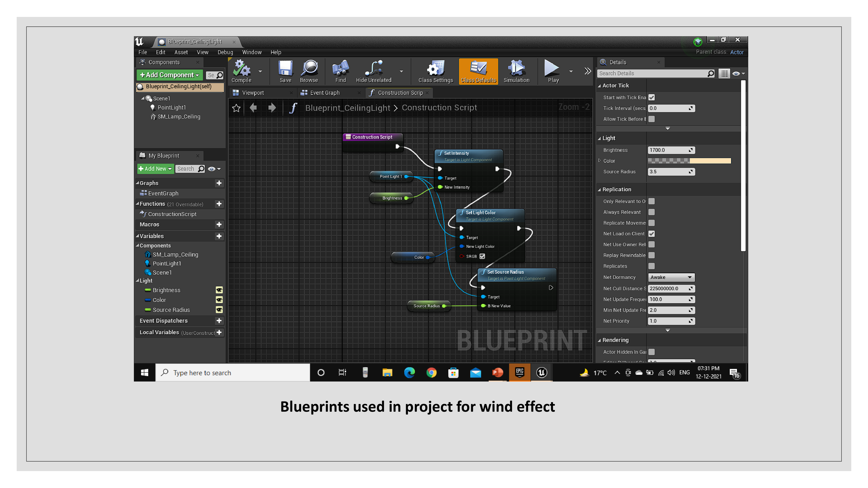Open Unreal Engine from Windows taskbar
The width and height of the screenshot is (868, 488).
click(x=541, y=372)
